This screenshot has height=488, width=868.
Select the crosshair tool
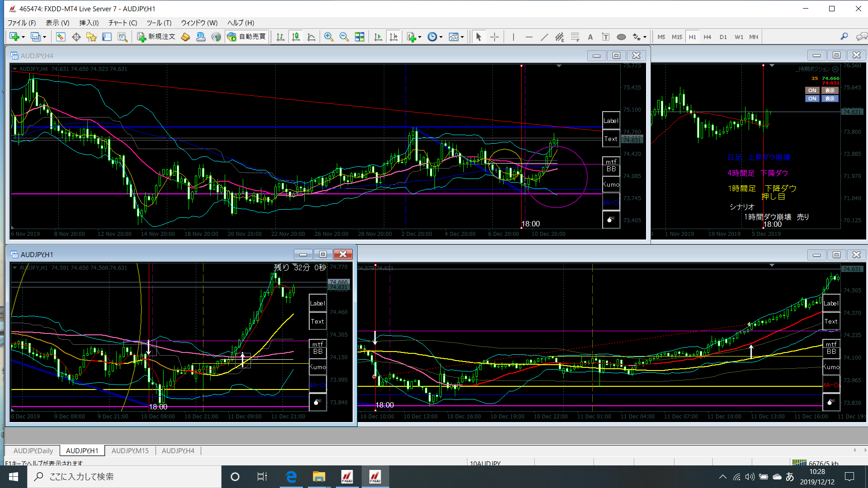[495, 37]
